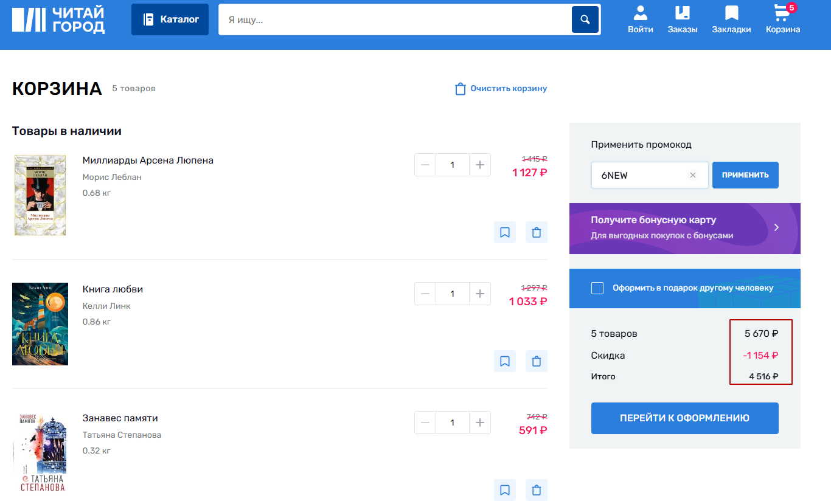Open the Заказы orders icon
Image resolution: width=831 pixels, height=504 pixels.
[683, 19]
